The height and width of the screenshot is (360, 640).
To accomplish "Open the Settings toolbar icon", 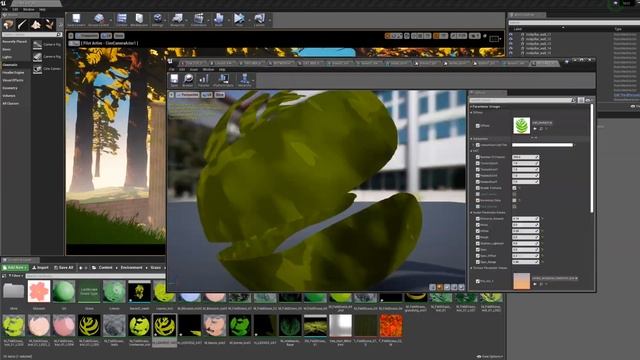I will (158, 19).
